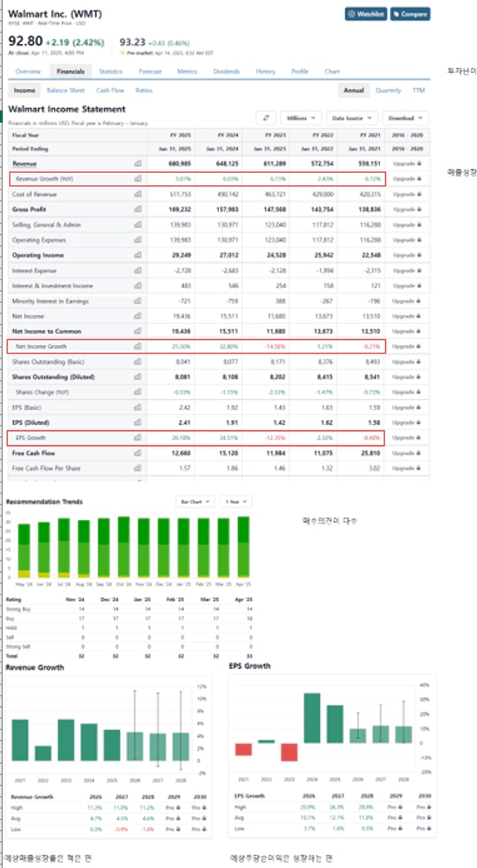Click the 2016 - 2020 Fiscal Year header

click(407, 134)
